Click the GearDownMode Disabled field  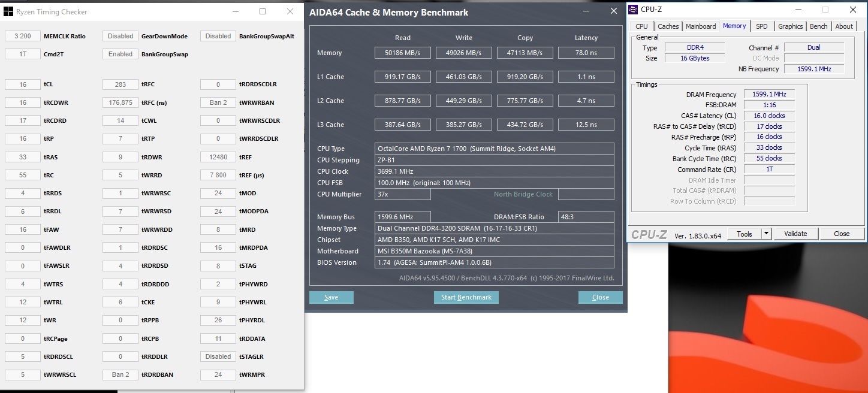[120, 36]
